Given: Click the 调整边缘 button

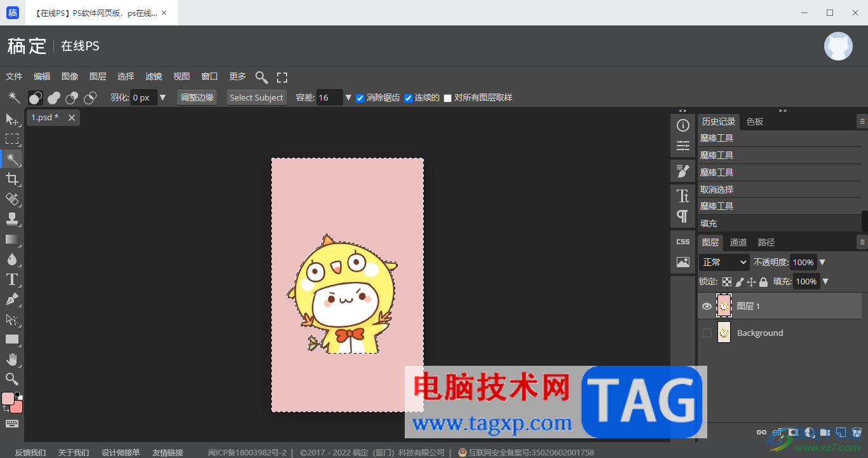Looking at the screenshot, I should pyautogui.click(x=197, y=97).
